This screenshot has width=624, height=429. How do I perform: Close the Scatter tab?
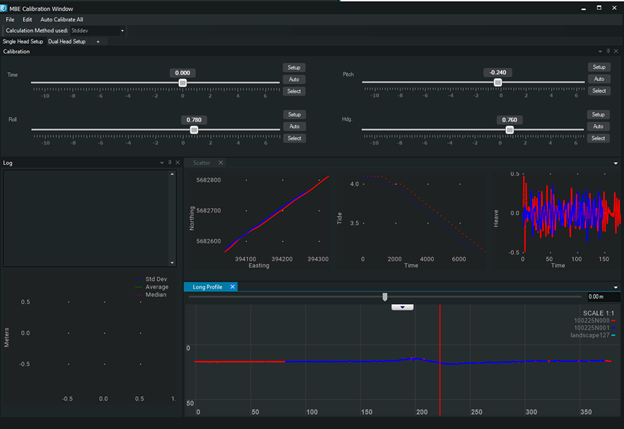[220, 162]
